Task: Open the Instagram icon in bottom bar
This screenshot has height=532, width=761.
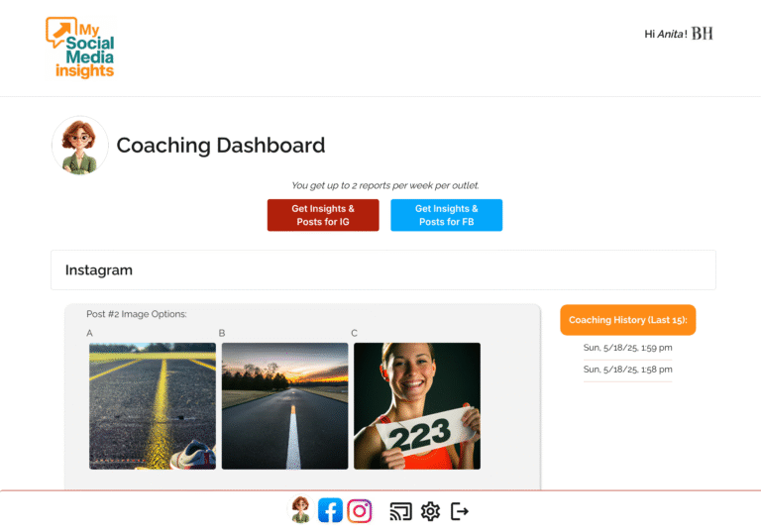Action: tap(360, 510)
